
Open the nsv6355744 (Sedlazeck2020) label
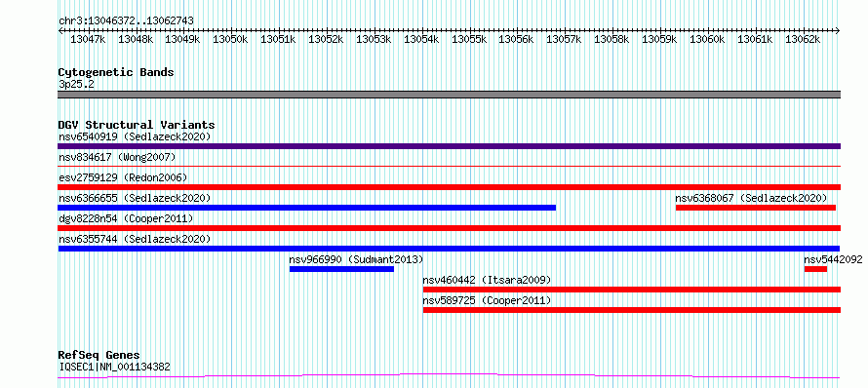click(135, 239)
